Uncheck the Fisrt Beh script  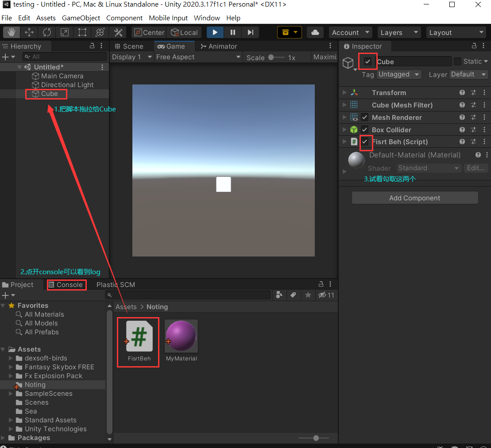364,142
